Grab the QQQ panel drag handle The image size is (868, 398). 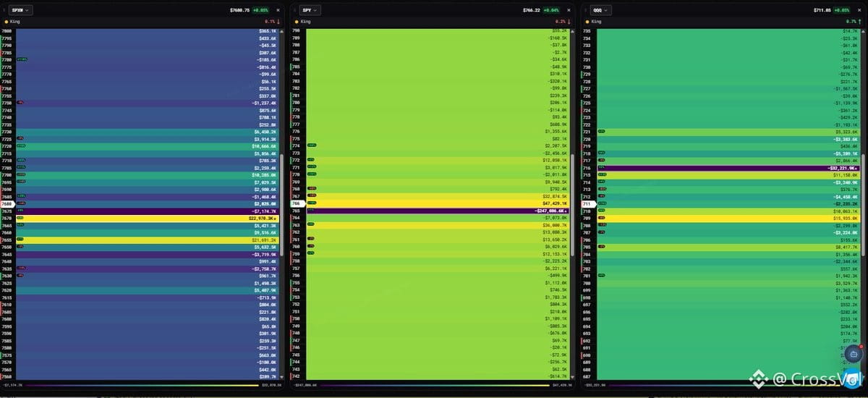pyautogui.click(x=586, y=10)
